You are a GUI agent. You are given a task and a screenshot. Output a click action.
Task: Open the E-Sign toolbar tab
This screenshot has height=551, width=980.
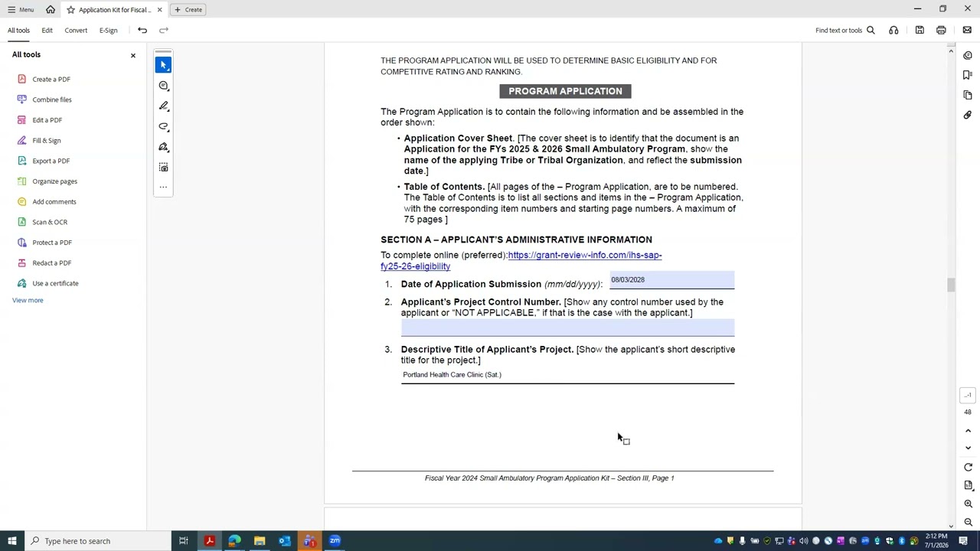tap(108, 31)
